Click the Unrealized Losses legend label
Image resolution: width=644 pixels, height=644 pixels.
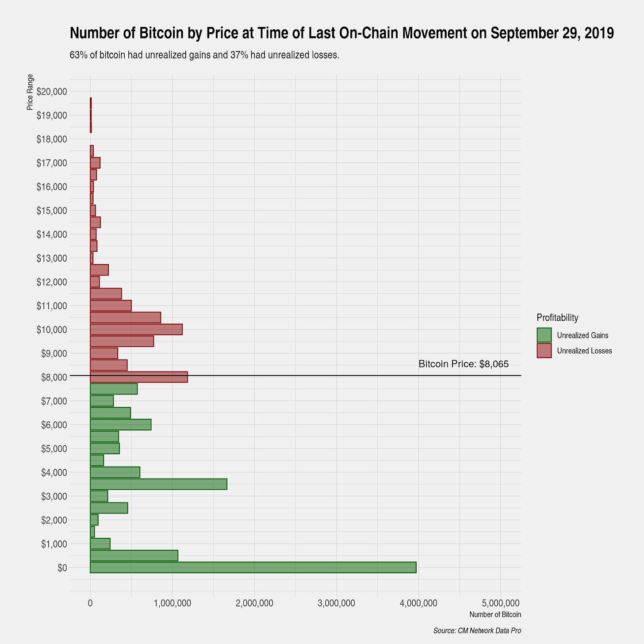pos(584,351)
